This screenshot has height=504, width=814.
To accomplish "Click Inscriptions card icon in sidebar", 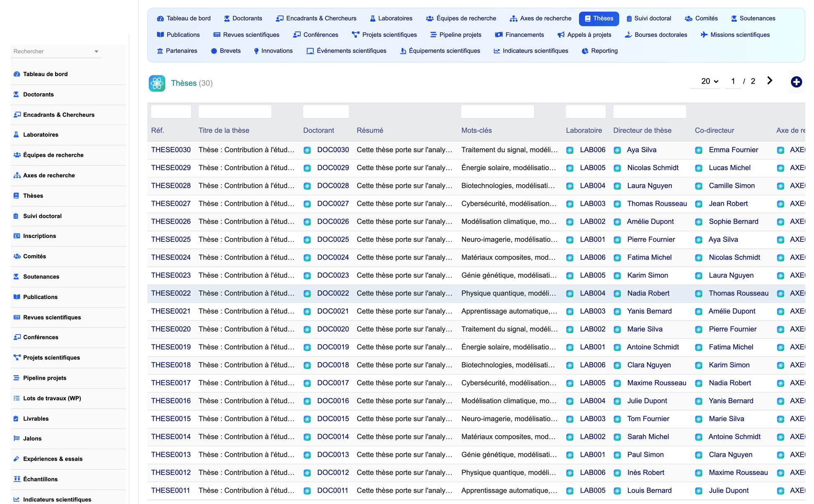I will tap(17, 236).
